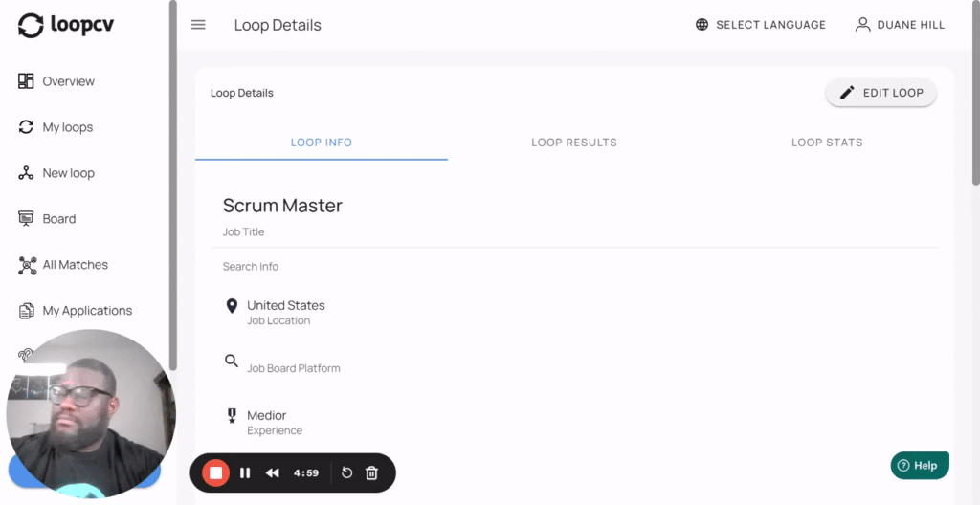The height and width of the screenshot is (505, 980).
Task: Click the webcam video bubble
Action: 91,414
